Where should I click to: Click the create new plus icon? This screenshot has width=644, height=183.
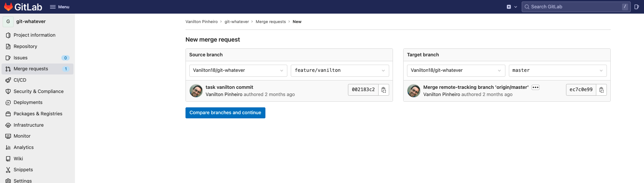[x=509, y=7]
